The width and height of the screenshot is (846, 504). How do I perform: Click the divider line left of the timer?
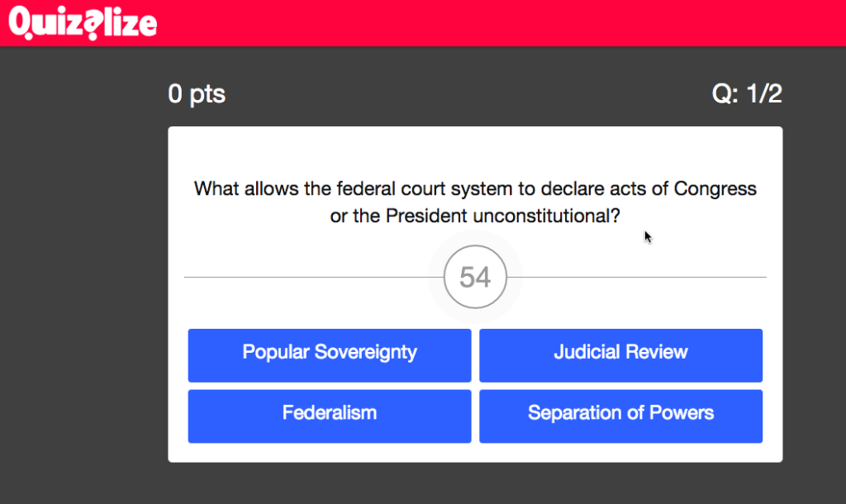pyautogui.click(x=314, y=278)
